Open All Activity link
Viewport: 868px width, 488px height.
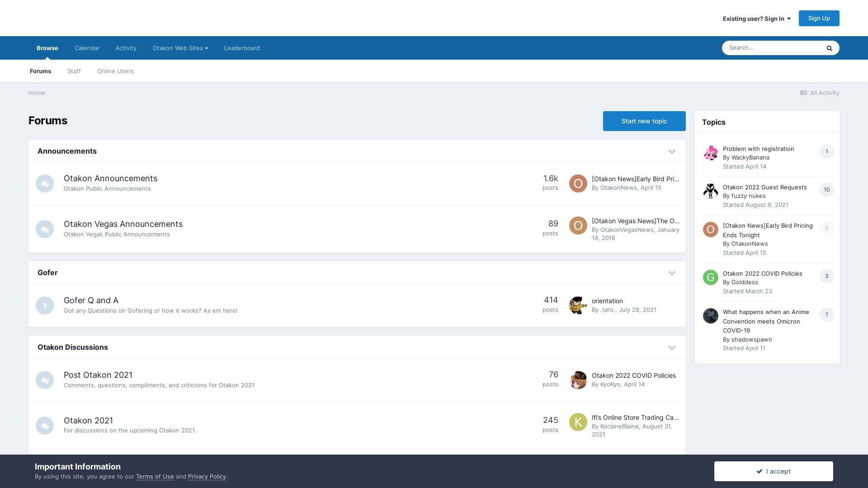pos(820,93)
